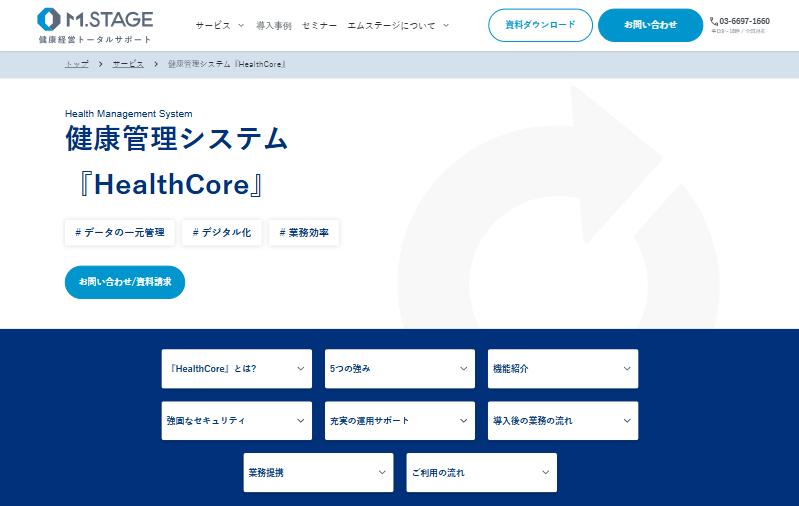Click the M.STAGE logo

(x=95, y=19)
